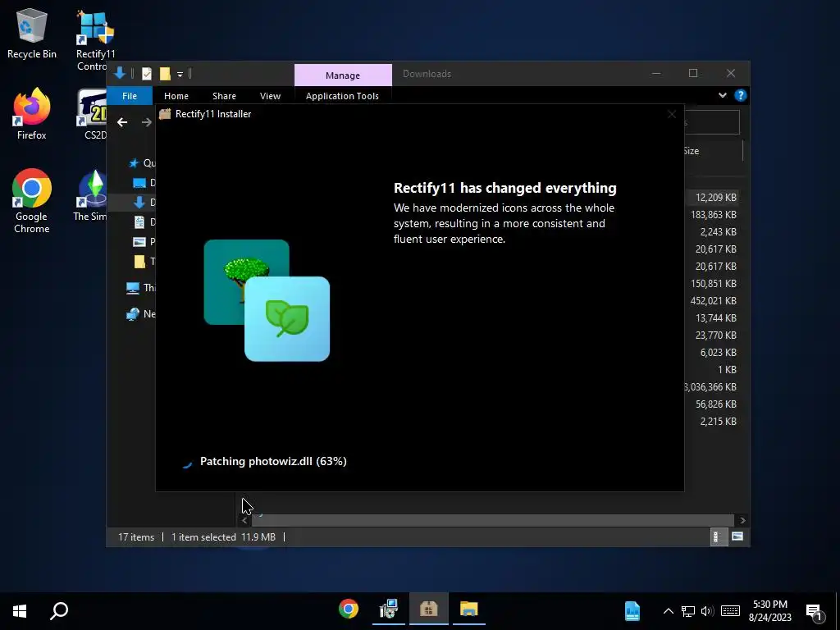Click the horizontal scrollbar left arrow
The image size is (840, 630).
tap(244, 520)
